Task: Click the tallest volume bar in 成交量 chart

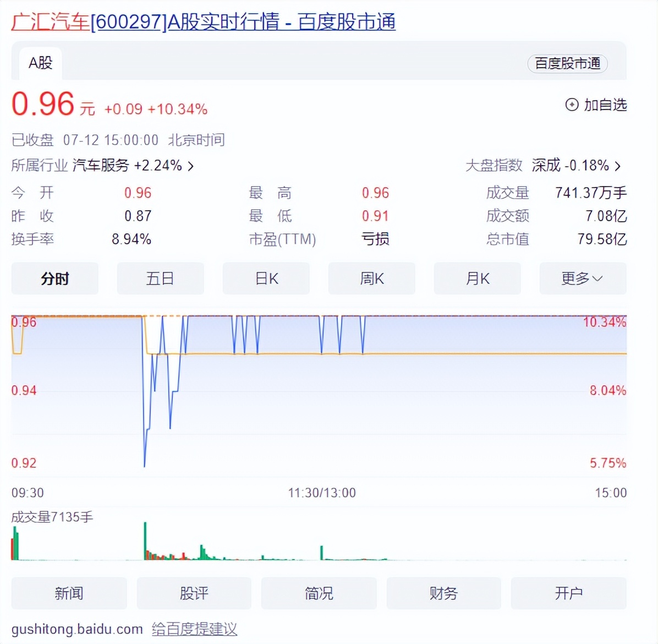Action: 145,541
